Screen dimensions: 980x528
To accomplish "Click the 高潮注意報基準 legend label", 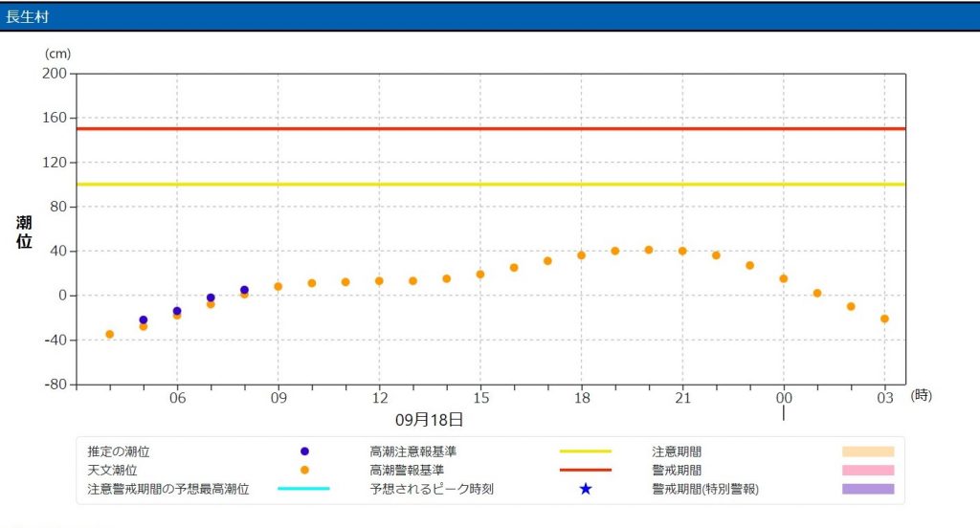I will [x=413, y=451].
